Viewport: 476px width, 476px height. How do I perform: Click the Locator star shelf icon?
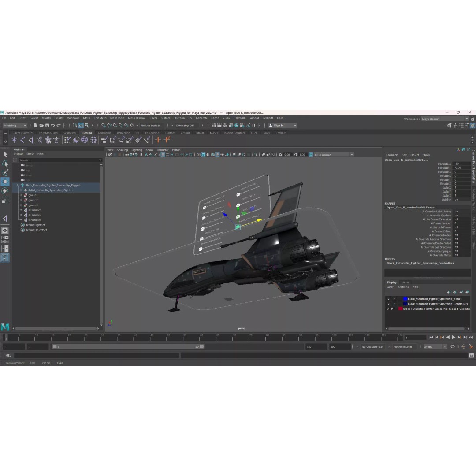(x=14, y=140)
